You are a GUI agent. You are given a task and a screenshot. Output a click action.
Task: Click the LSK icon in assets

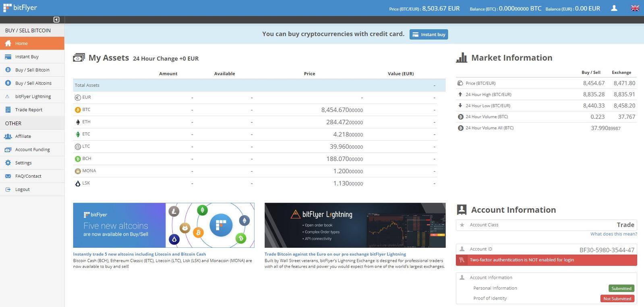78,183
